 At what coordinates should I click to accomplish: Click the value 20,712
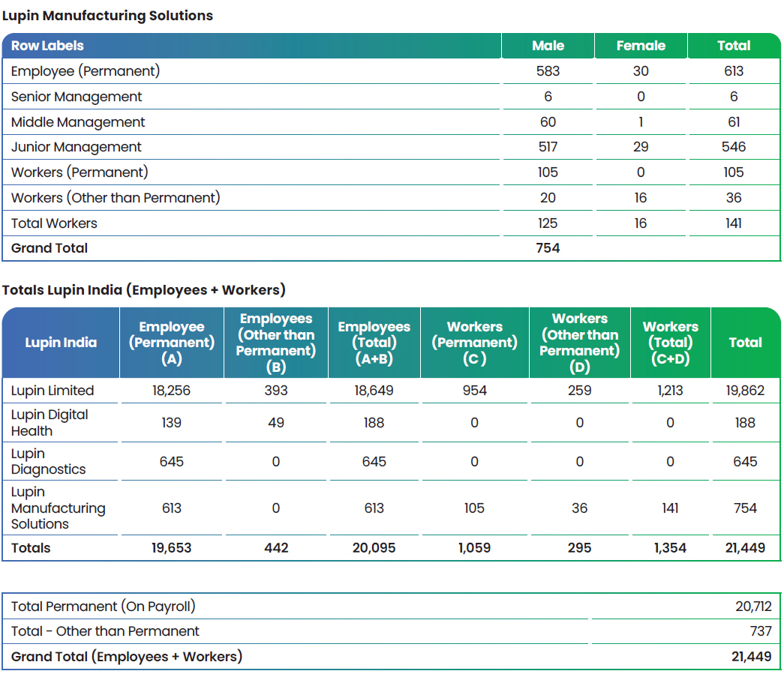tap(753, 607)
